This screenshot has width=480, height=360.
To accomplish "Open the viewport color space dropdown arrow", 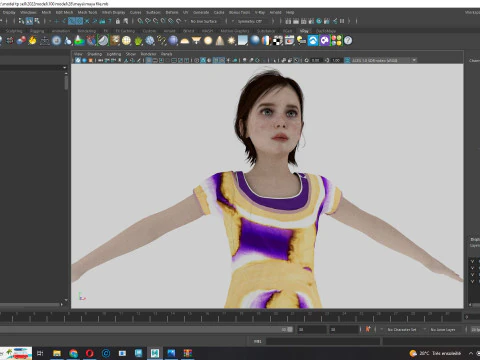I will point(414,60).
